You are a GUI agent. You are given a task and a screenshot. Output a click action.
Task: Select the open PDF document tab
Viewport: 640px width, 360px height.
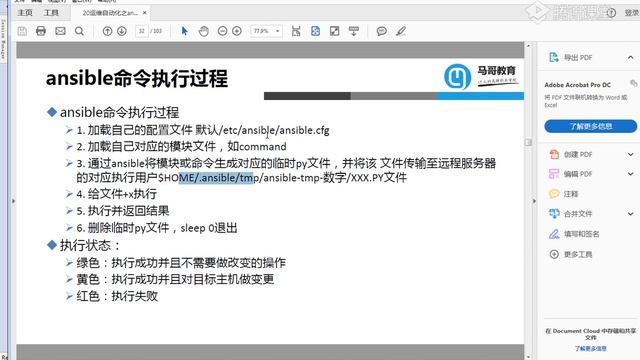[110, 13]
